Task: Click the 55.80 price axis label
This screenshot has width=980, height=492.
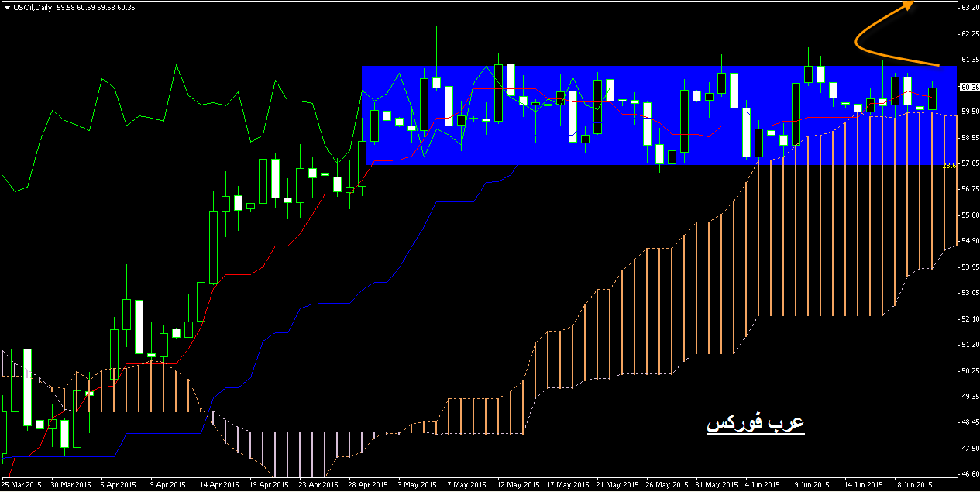Action: click(x=969, y=215)
